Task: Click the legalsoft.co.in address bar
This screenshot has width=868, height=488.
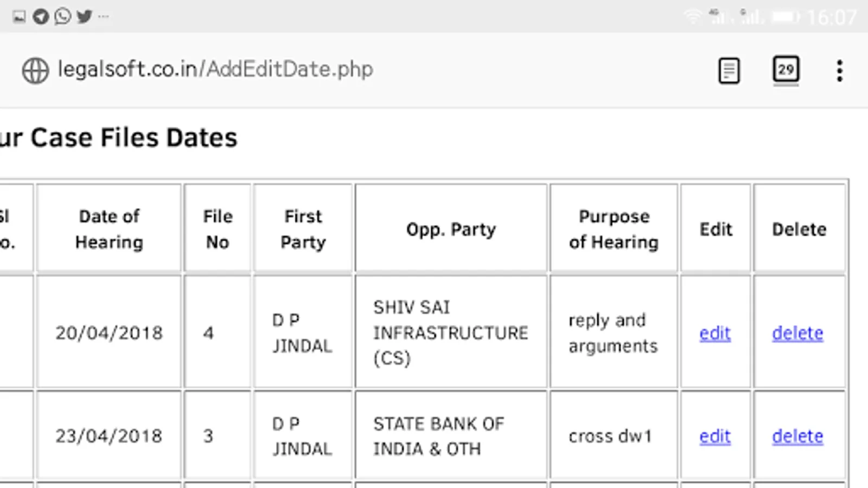Action: click(x=215, y=69)
